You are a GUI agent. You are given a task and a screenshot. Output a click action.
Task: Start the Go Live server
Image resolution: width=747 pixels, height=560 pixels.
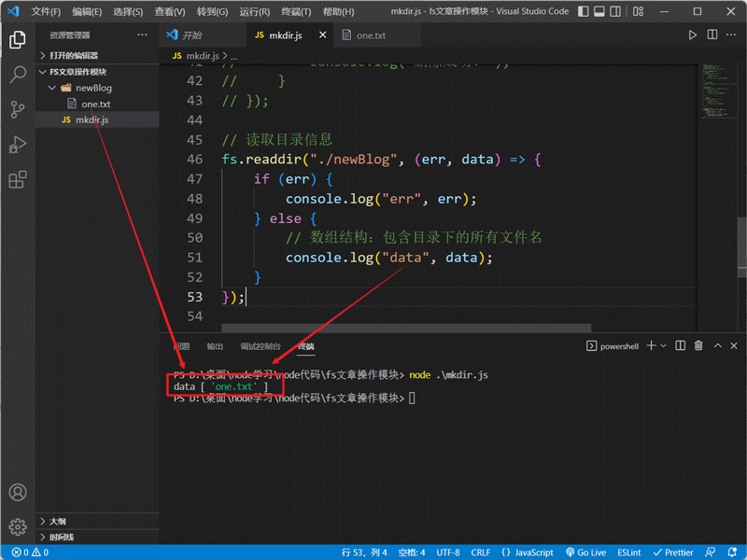click(x=585, y=553)
